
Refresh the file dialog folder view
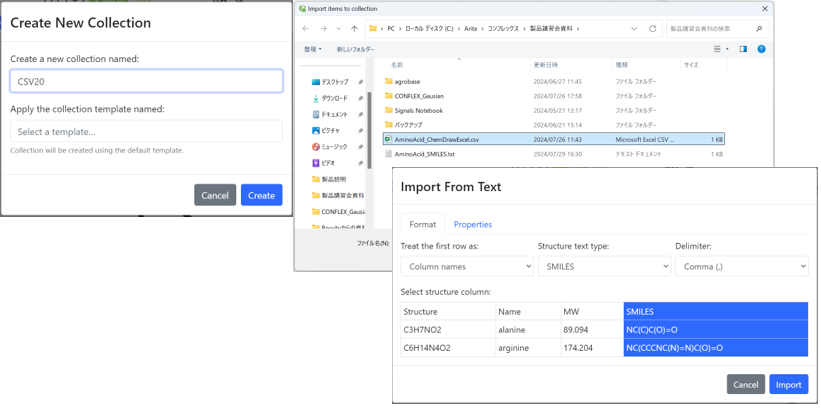(653, 29)
